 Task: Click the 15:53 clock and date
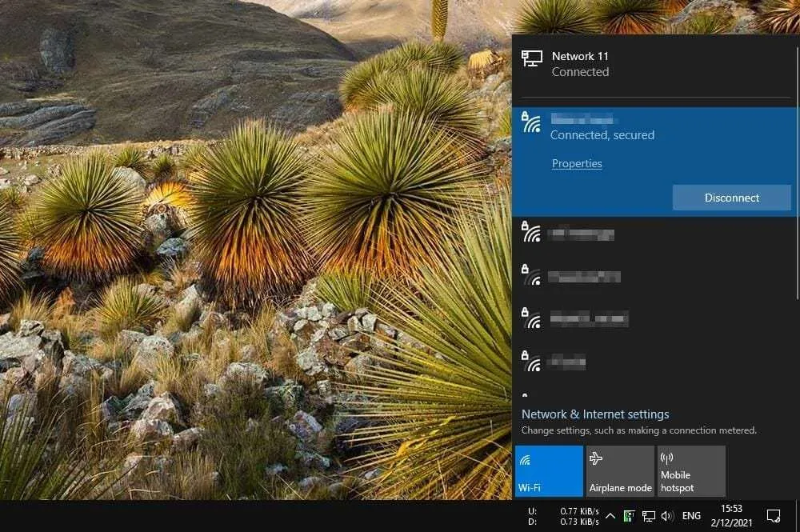tap(731, 516)
